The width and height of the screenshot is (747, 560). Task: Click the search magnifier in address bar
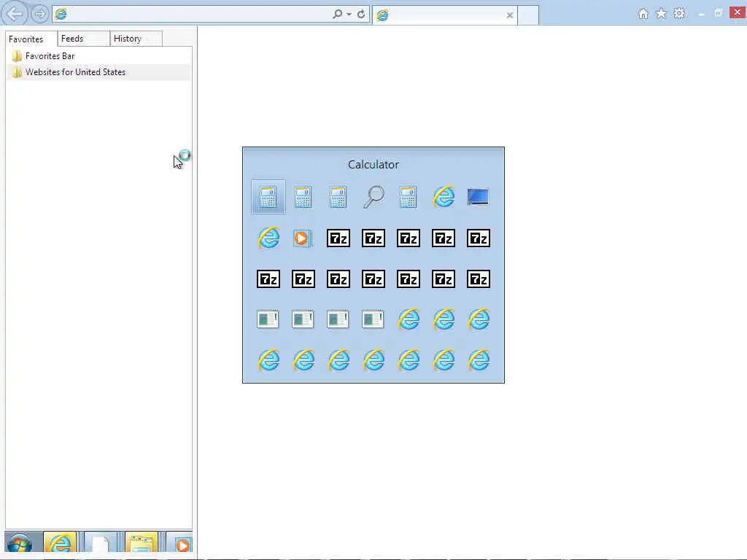(x=337, y=14)
